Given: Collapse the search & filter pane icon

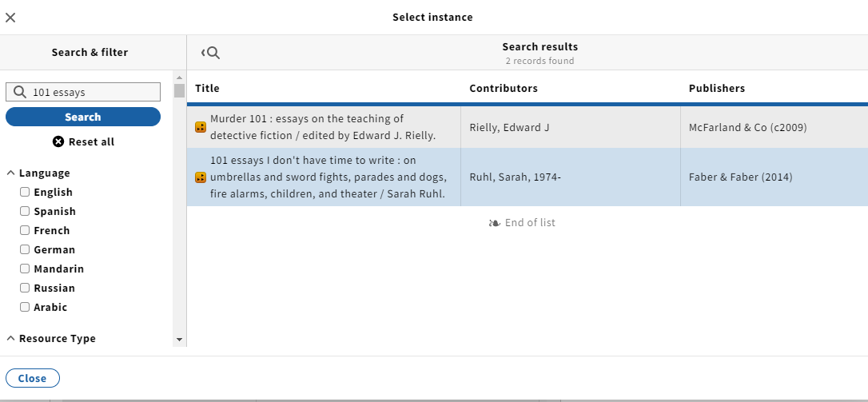Looking at the screenshot, I should coord(211,53).
